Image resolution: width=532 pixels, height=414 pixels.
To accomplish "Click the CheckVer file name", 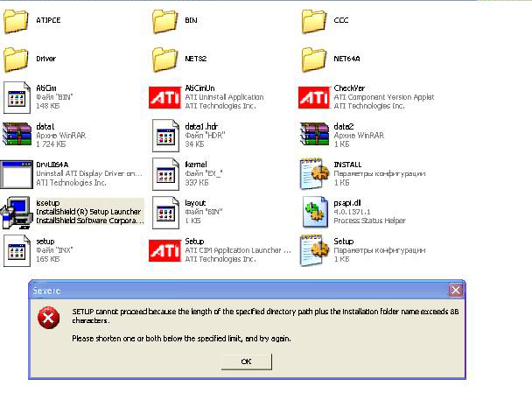I will [349, 88].
